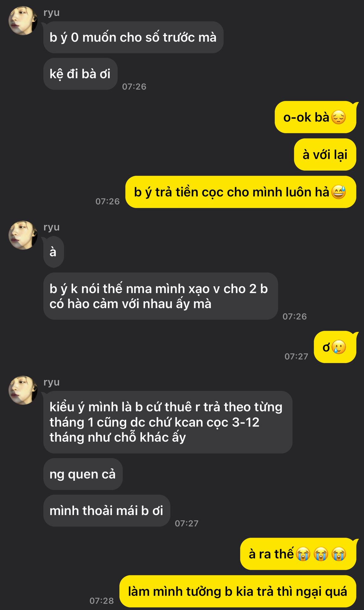Open ryu's profile picture next to 'à'
The width and height of the screenshot is (364, 610).
pos(23,235)
